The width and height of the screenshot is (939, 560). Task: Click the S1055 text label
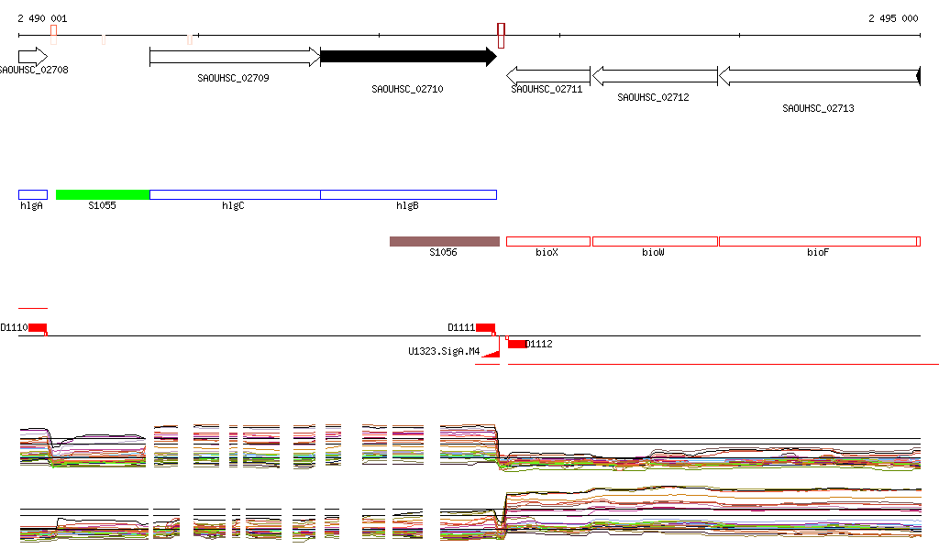click(102, 205)
